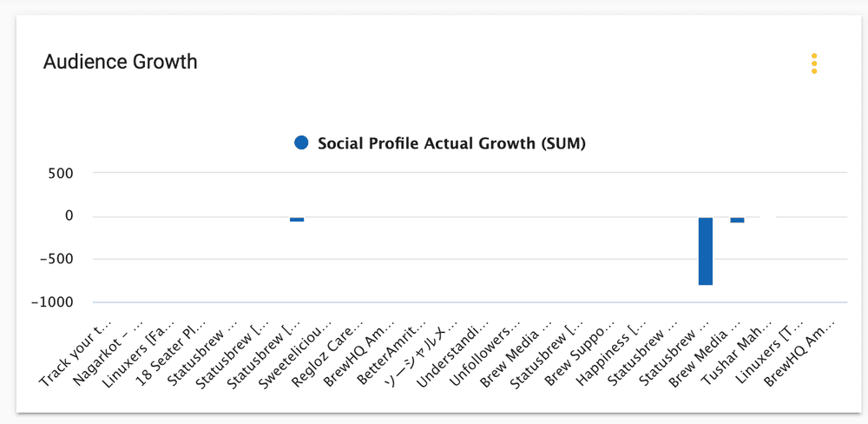The width and height of the screenshot is (868, 424).
Task: Click the Audience Growth widget title
Action: coord(121,62)
